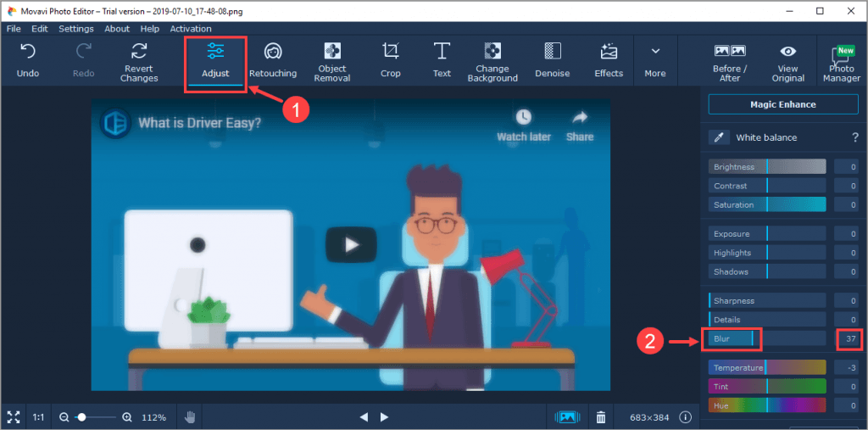
Task: Toggle fullscreen view icon
Action: [14, 416]
